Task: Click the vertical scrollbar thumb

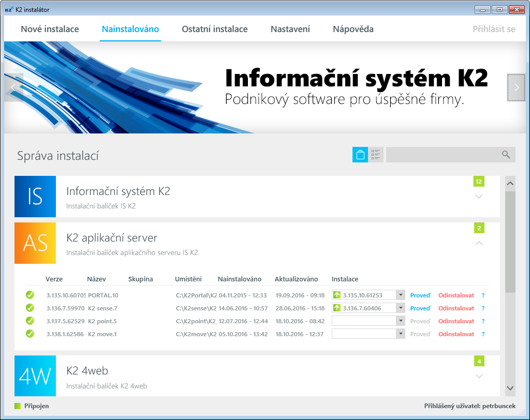Action: (510, 242)
